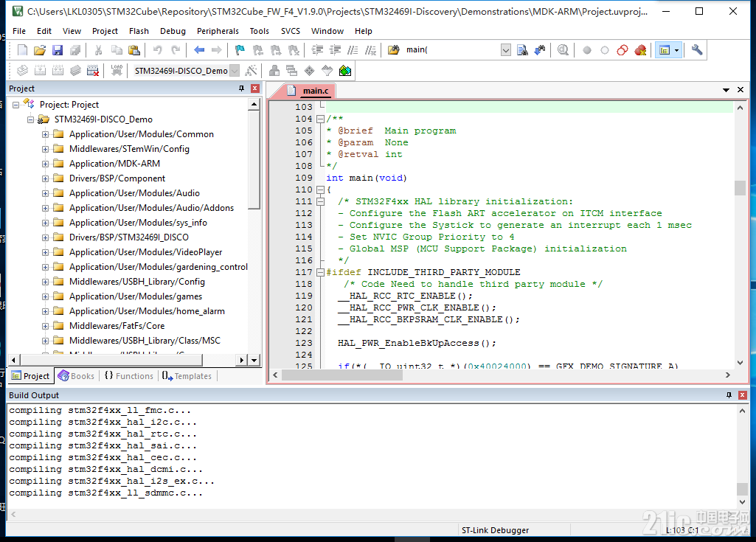Open Options for Target magic wand
Screen dimensions: 756x542
coord(251,71)
